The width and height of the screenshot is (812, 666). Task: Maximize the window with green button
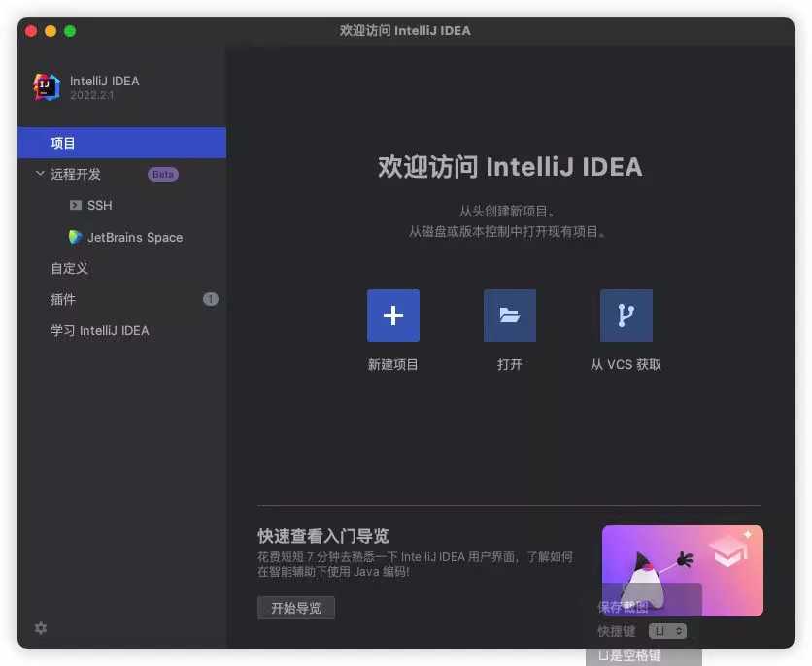click(70, 32)
